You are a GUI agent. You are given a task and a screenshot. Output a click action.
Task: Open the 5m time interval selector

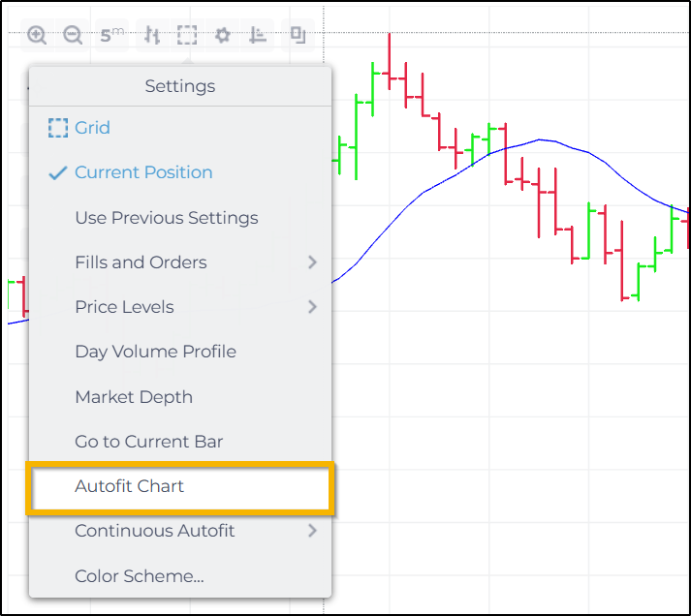(111, 35)
